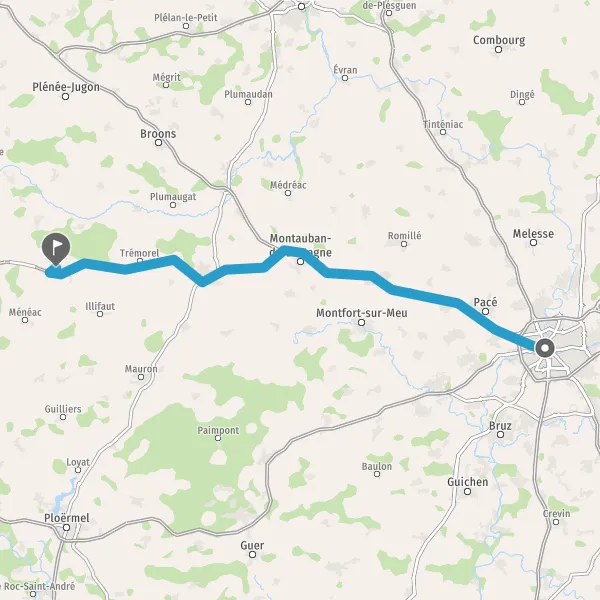This screenshot has height=600, width=600.
Task: Click the Broons town circle
Action: click(x=158, y=143)
